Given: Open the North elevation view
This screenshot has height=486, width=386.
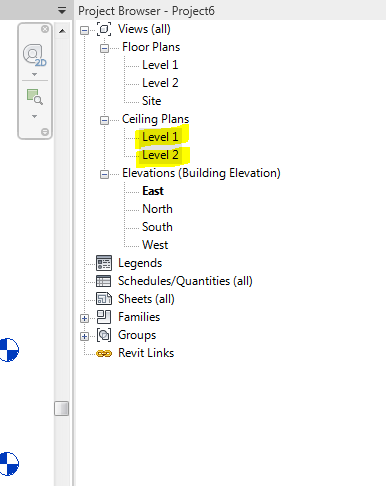Looking at the screenshot, I should click(x=157, y=209).
